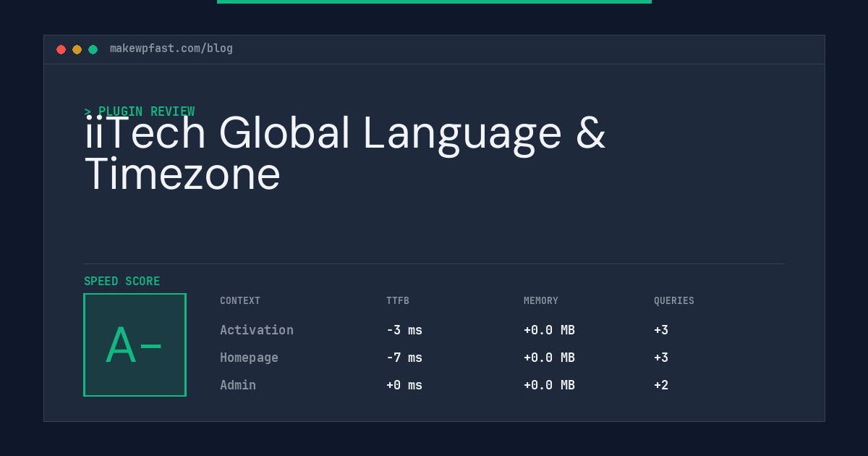Click the yellow minimize dot
This screenshot has width=868, height=456.
[77, 49]
